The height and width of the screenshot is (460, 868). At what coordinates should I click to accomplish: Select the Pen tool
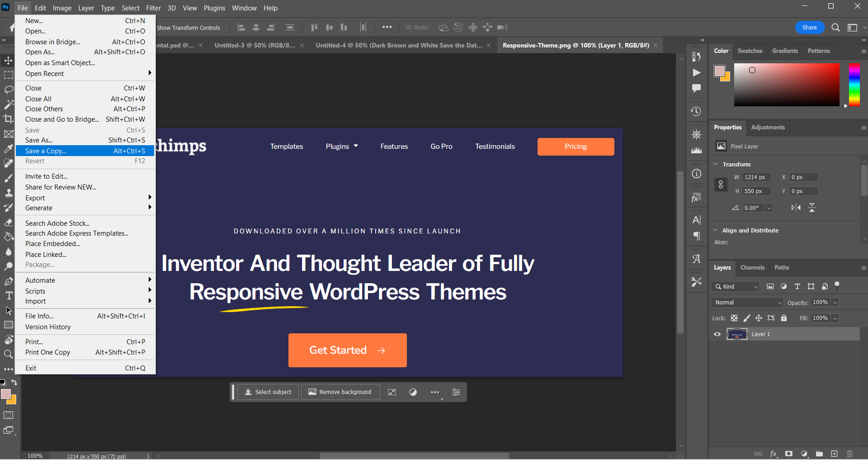pos(8,281)
